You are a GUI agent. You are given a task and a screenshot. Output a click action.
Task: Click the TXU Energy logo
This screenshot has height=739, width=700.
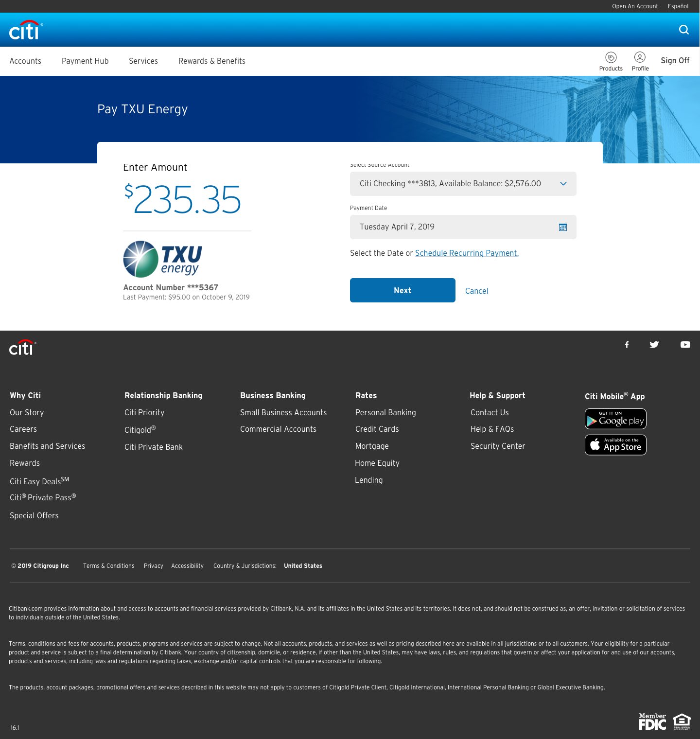coord(163,259)
